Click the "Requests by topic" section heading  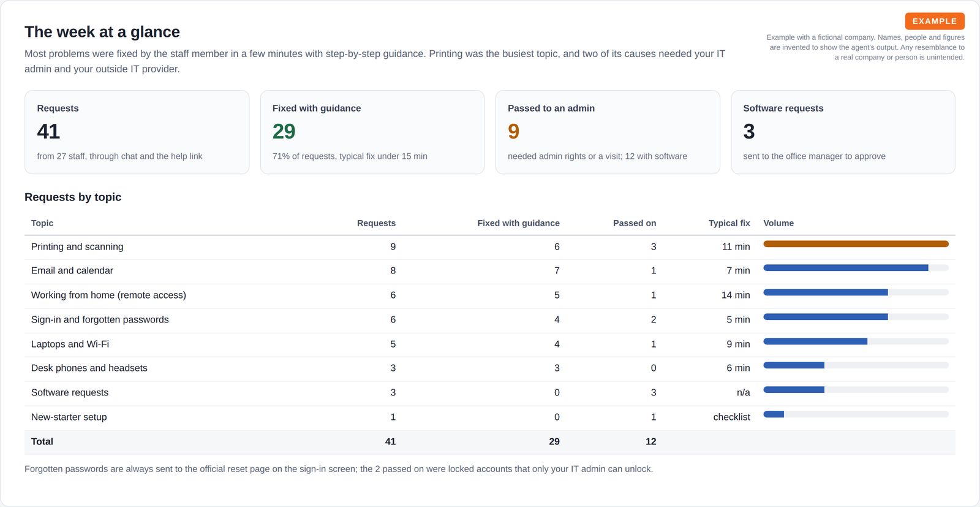tap(73, 197)
